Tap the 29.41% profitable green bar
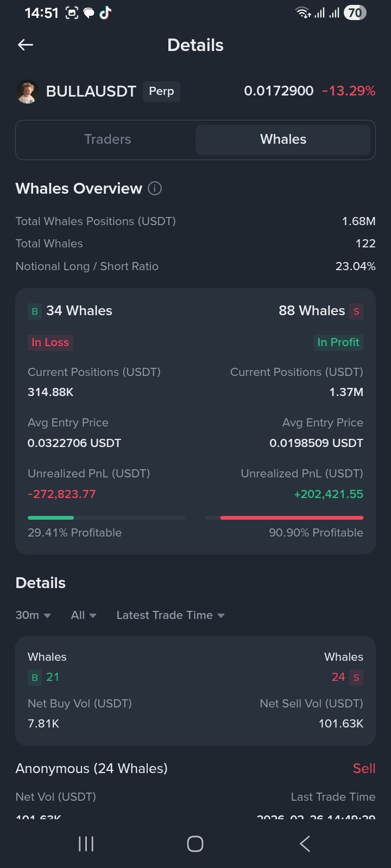 tap(51, 518)
